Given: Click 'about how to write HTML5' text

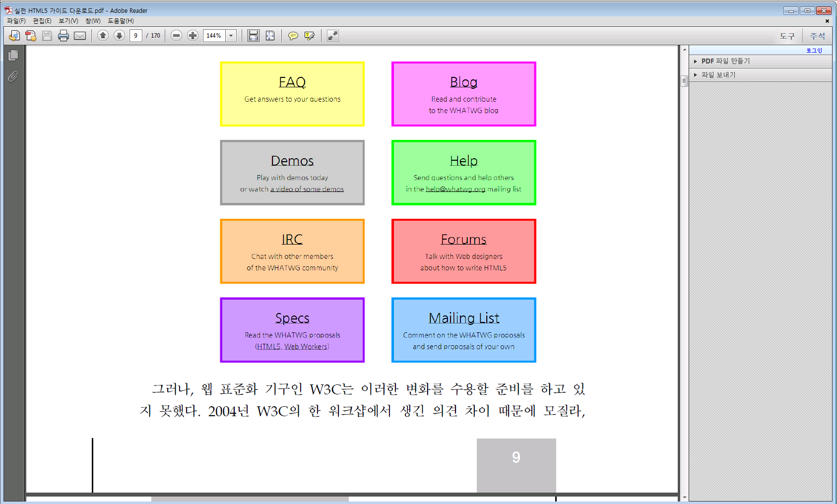Looking at the screenshot, I should point(463,268).
